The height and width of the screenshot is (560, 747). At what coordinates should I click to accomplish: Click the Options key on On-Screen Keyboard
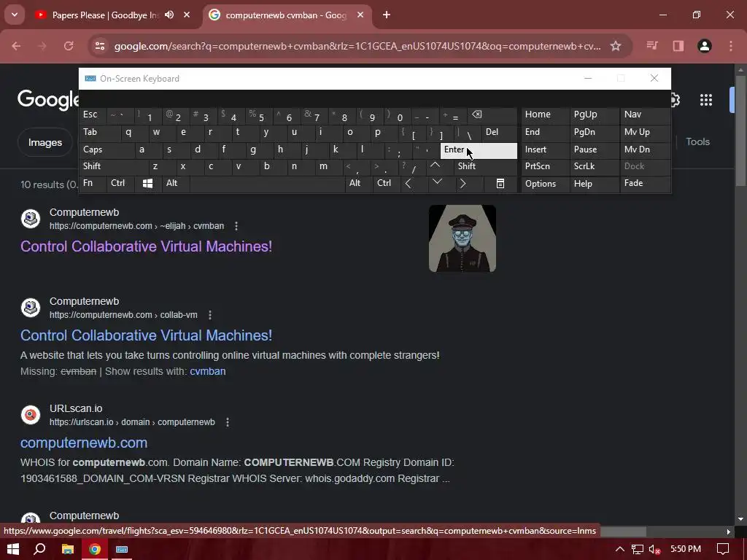[545, 184]
